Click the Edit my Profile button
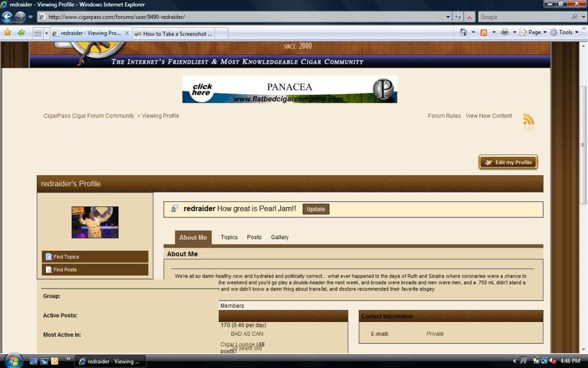 (x=508, y=162)
